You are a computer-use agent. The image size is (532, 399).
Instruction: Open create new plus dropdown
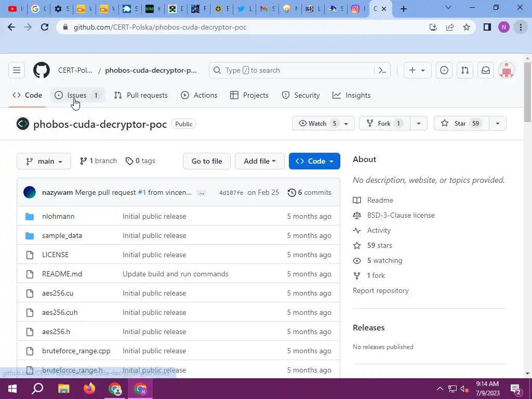click(417, 70)
